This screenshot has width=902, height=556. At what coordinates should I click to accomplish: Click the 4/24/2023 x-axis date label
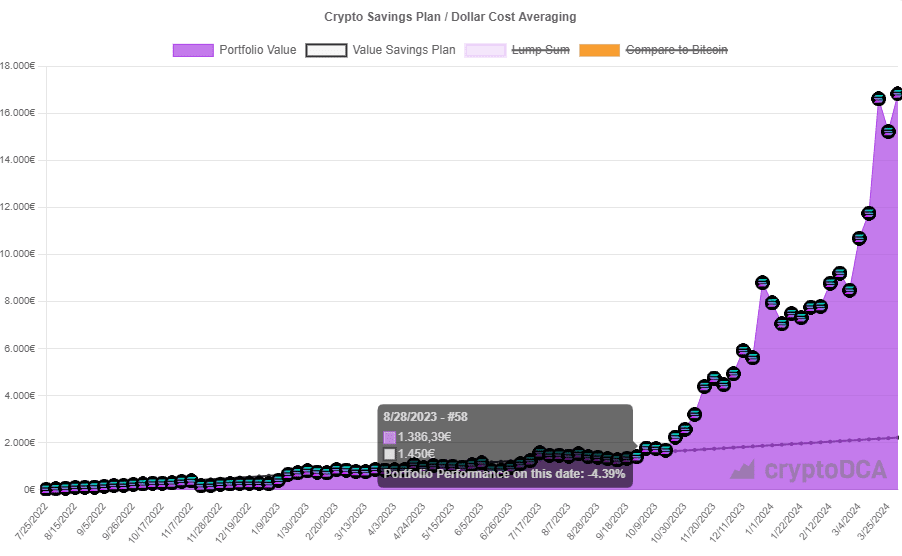pyautogui.click(x=409, y=522)
